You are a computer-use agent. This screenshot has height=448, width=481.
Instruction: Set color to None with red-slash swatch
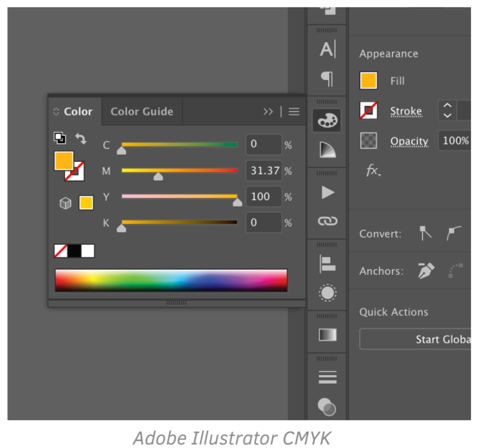pos(61,251)
